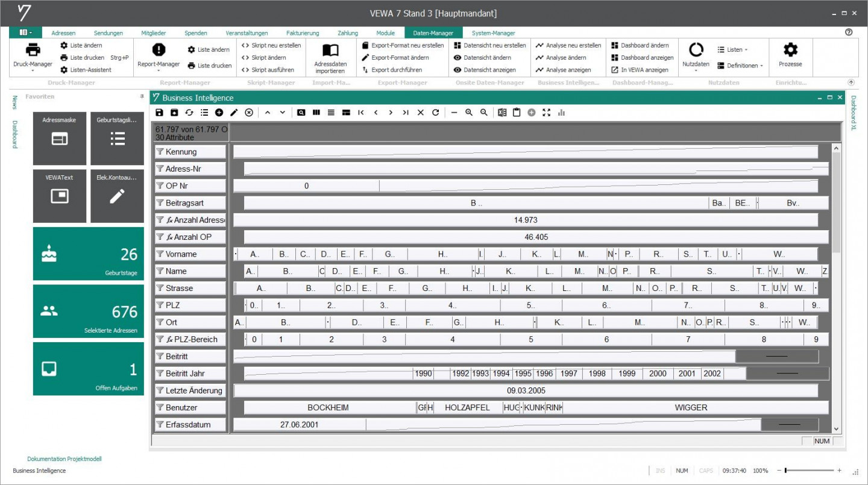Open the Geburtstagsli... list tile
Image resolution: width=868 pixels, height=485 pixels.
[118, 138]
